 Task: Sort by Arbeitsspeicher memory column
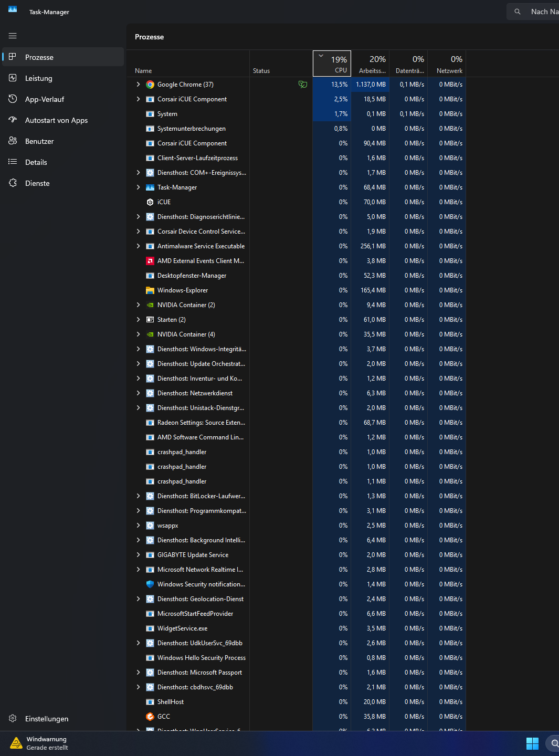[370, 64]
